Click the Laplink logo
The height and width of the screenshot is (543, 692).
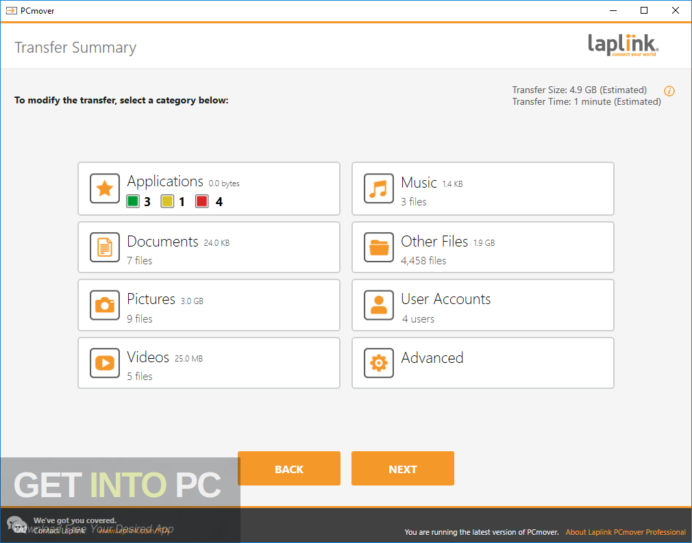[623, 45]
